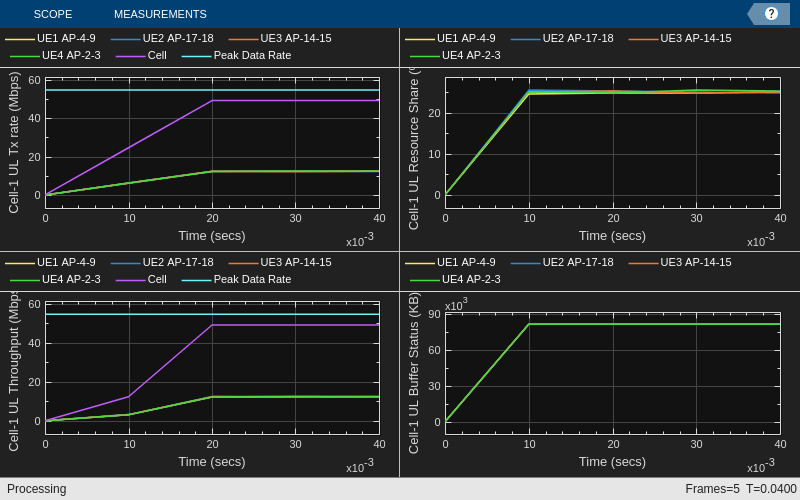The width and height of the screenshot is (800, 500).
Task: Click the Cell-1 UL Throughput y-axis label
Action: (x=13, y=371)
